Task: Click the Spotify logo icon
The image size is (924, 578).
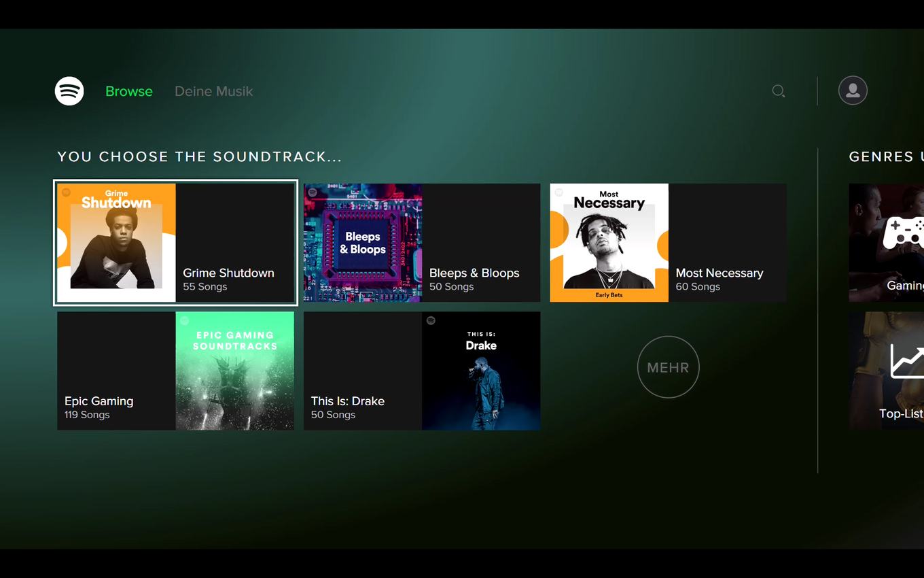Action: (69, 91)
